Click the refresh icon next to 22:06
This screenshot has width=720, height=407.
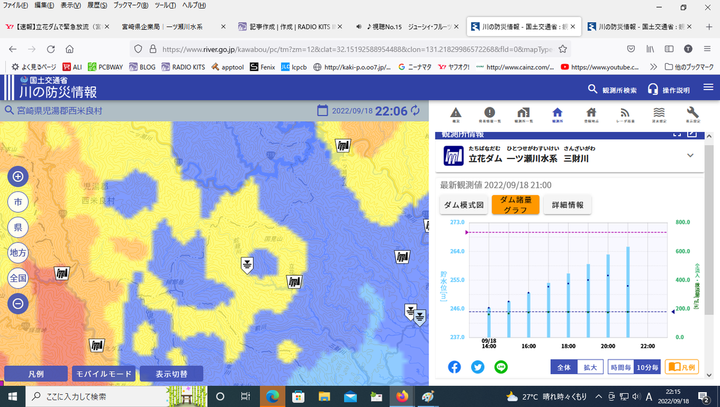[x=416, y=110]
